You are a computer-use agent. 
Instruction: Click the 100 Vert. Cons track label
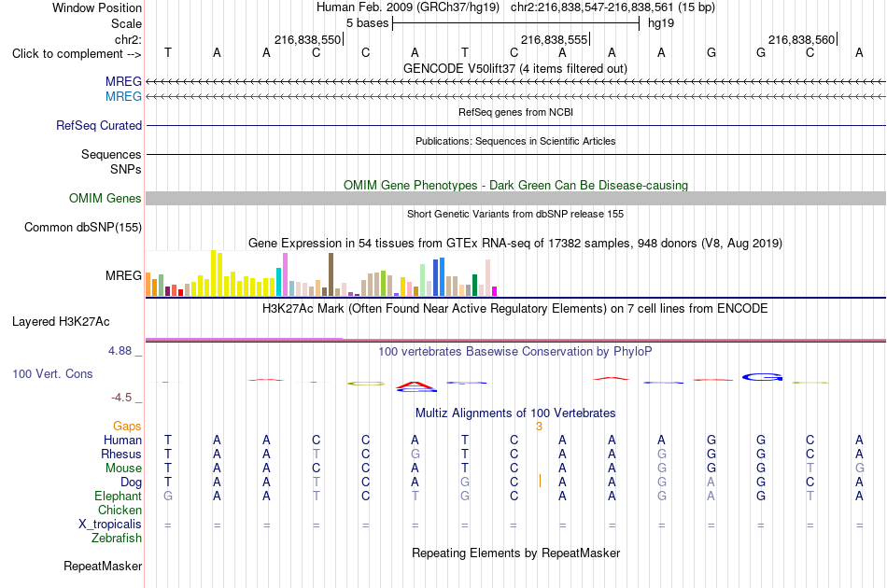click(52, 373)
